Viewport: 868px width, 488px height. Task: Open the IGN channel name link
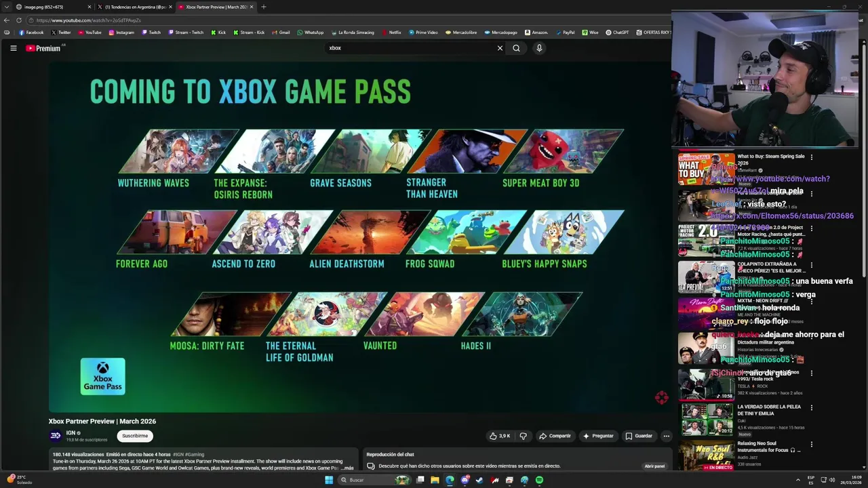[71, 432]
